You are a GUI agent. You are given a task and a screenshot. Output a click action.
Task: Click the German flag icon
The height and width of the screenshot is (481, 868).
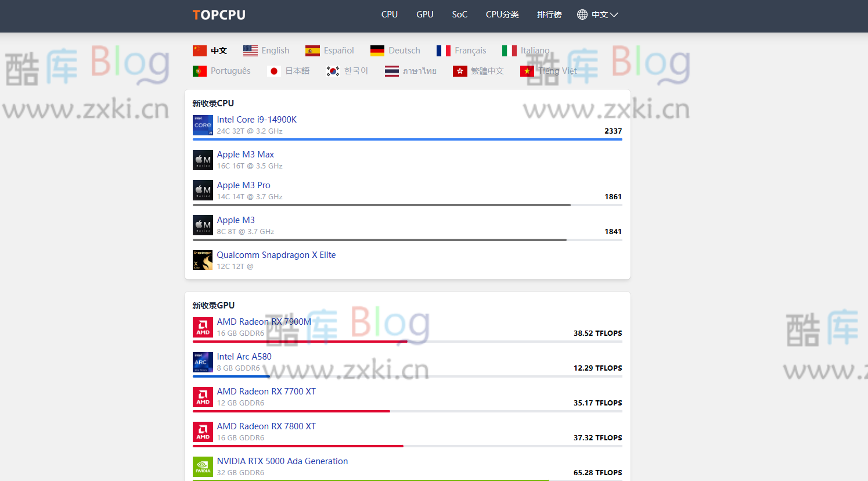click(377, 51)
